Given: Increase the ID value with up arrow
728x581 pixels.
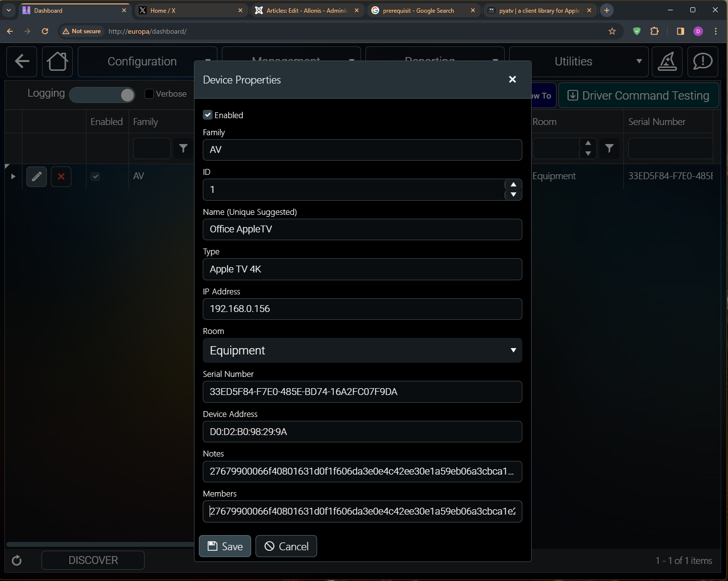Looking at the screenshot, I should pos(514,185).
